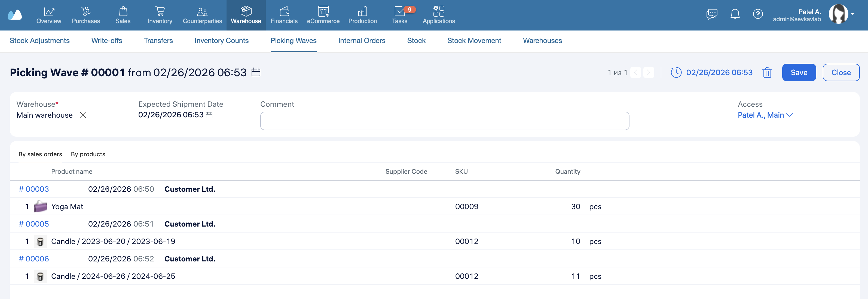
Task: Open the Production section
Action: coord(363,15)
